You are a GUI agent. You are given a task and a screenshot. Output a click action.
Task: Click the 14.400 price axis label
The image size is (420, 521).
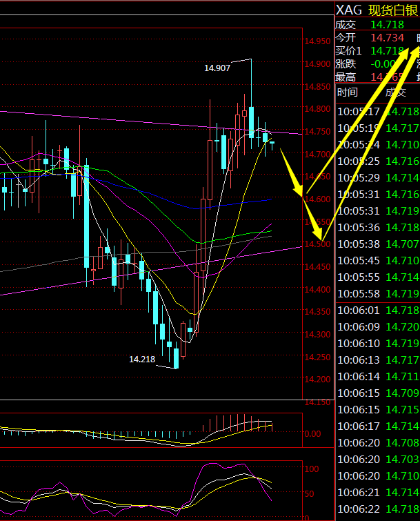(318, 289)
